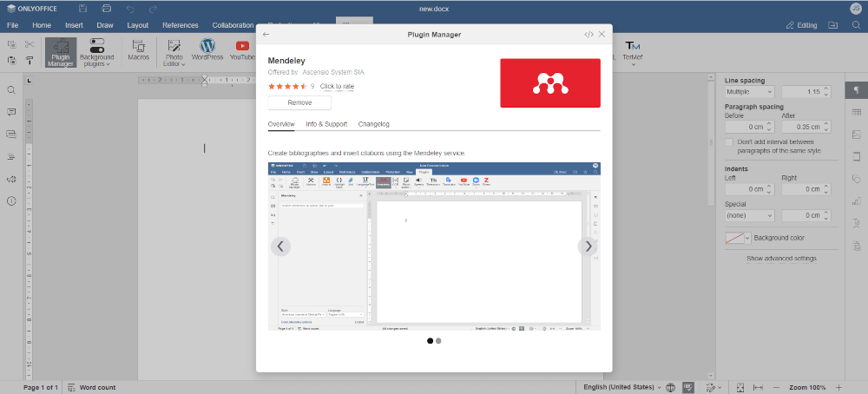Open image settings in right sidebar
This screenshot has width=868, height=394.
point(857,135)
